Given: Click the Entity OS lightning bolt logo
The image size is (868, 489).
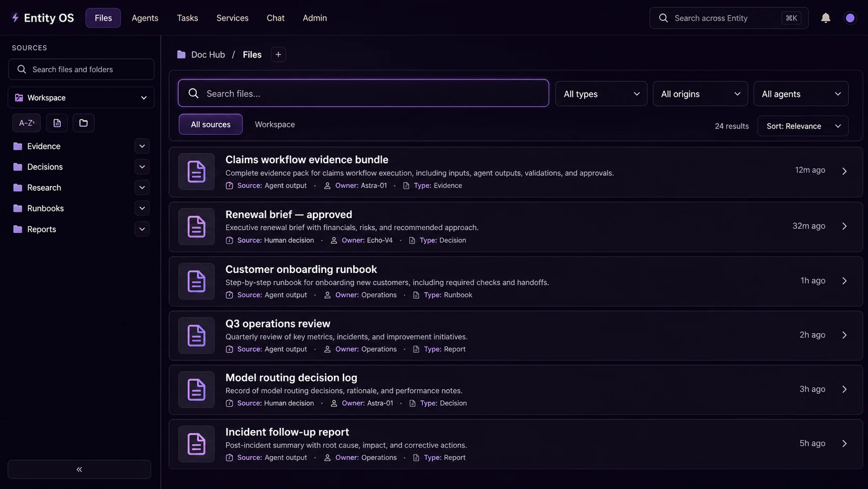Looking at the screenshot, I should coord(15,18).
